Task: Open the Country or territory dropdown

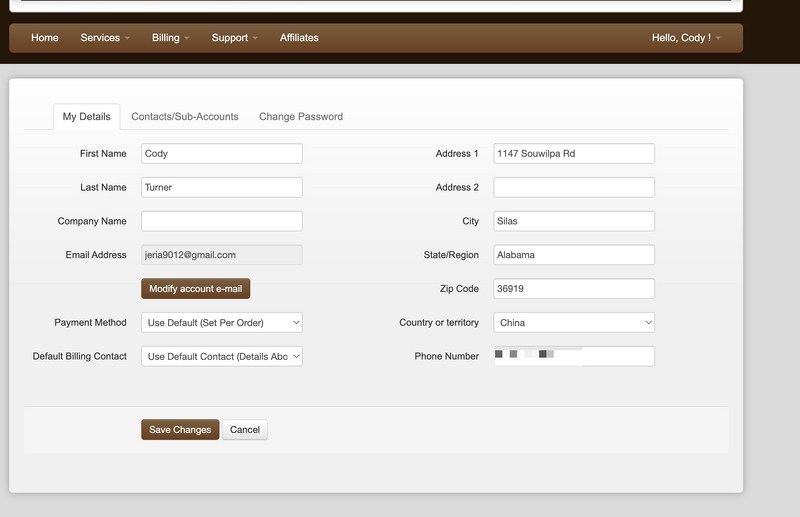Action: tap(574, 323)
